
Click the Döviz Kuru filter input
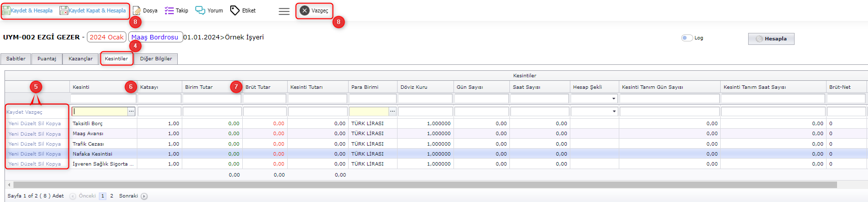click(x=426, y=99)
